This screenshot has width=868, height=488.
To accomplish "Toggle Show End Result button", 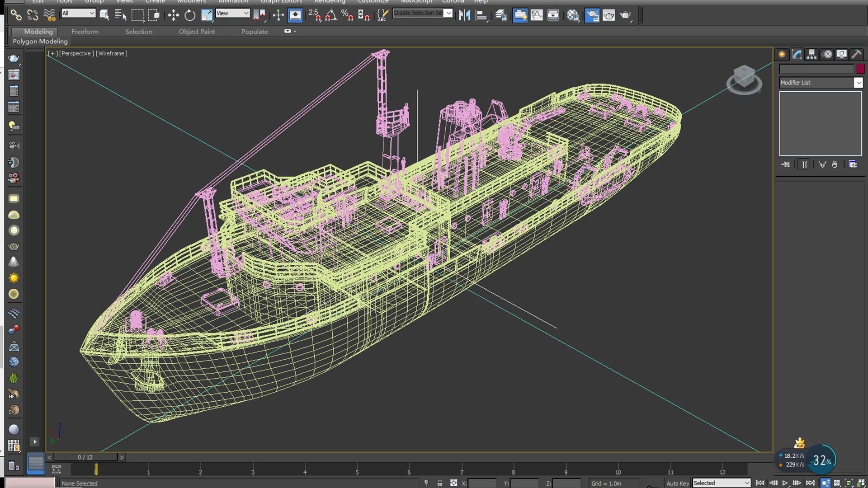I will 804,164.
